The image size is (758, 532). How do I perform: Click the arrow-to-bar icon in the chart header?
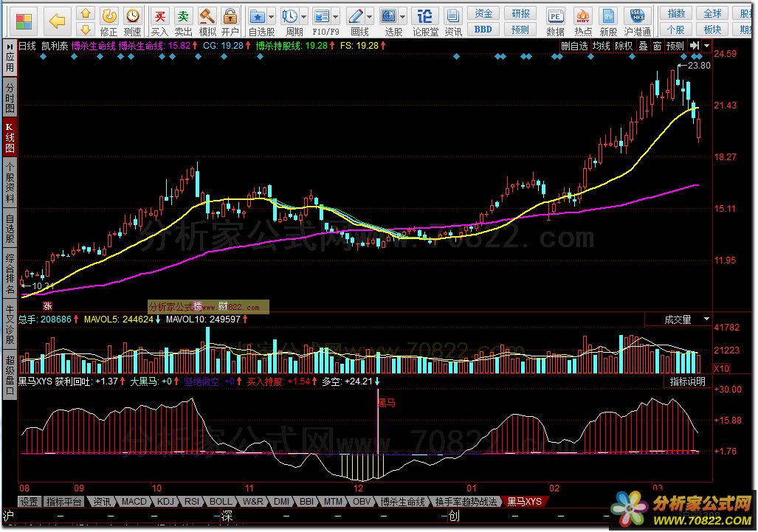point(695,46)
